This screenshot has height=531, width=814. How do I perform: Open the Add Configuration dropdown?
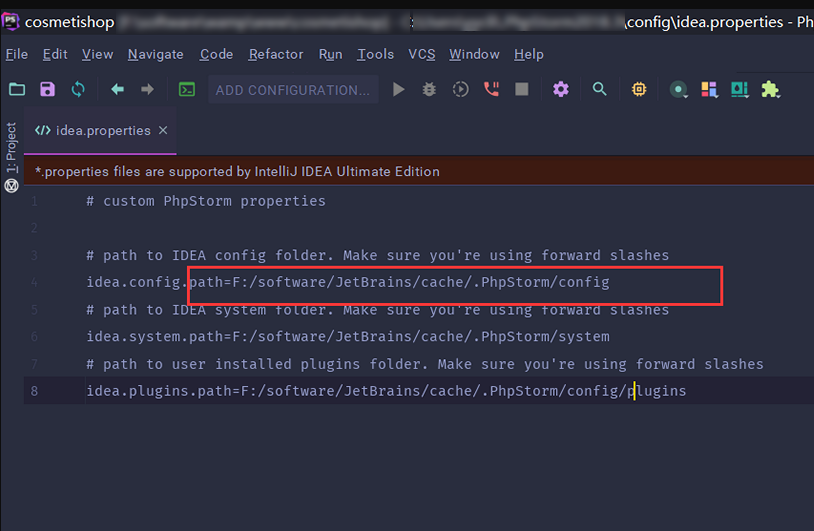293,90
